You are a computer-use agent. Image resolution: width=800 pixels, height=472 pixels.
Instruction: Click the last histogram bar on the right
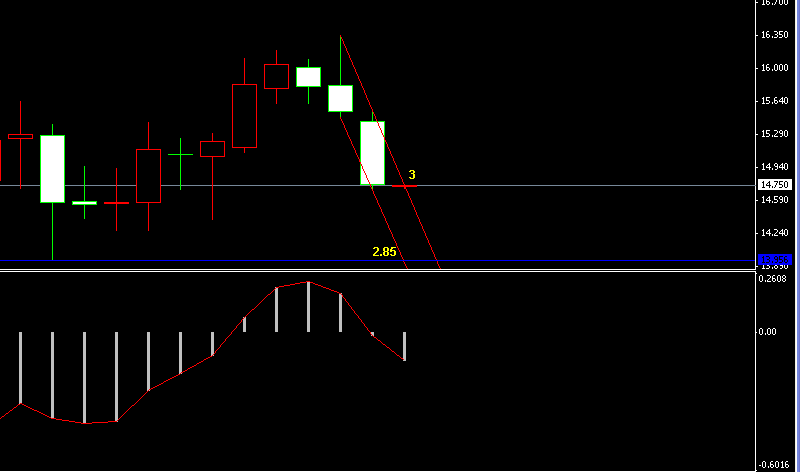point(405,346)
